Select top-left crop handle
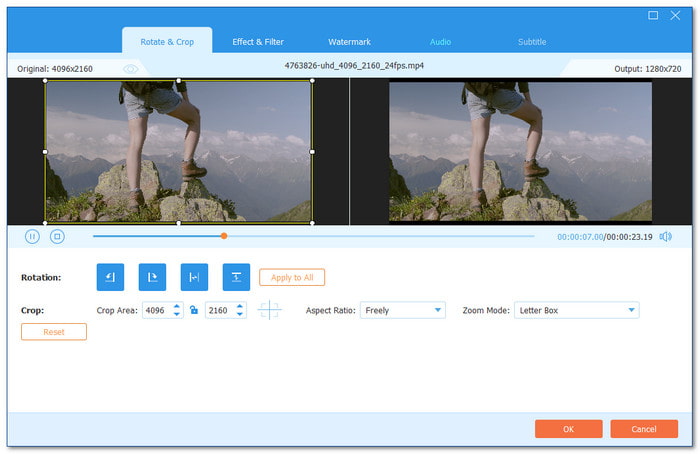700x454 pixels. click(45, 81)
